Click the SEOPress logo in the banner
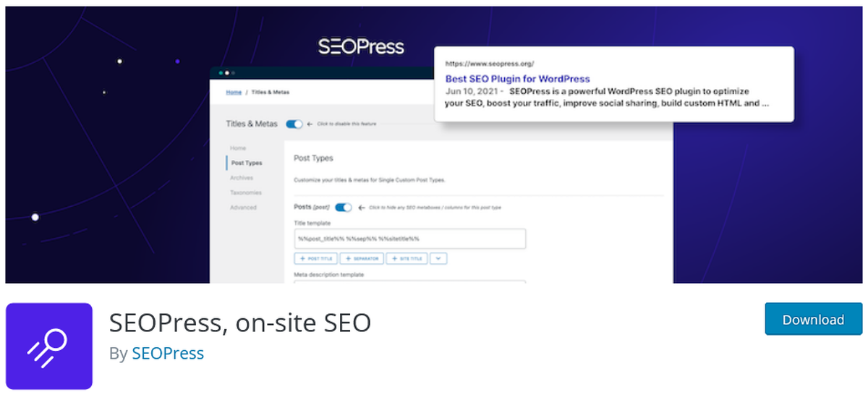The width and height of the screenshot is (868, 400). pyautogui.click(x=361, y=48)
